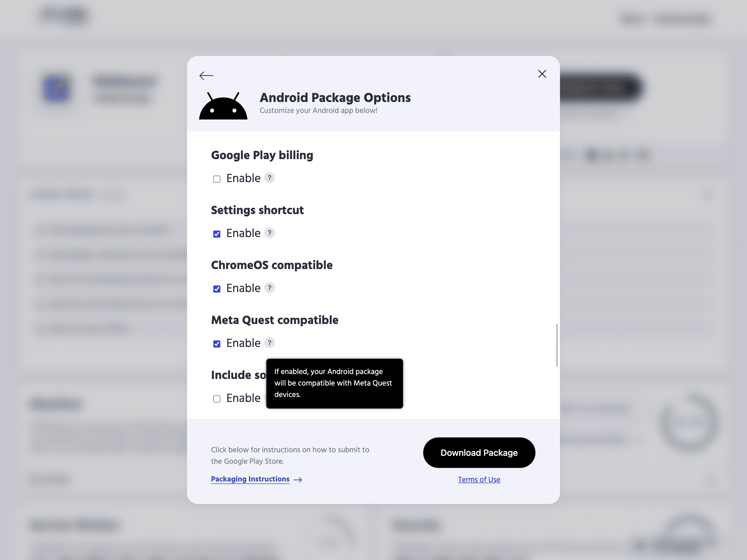Click the back arrow icon
747x560 pixels.
[206, 75]
